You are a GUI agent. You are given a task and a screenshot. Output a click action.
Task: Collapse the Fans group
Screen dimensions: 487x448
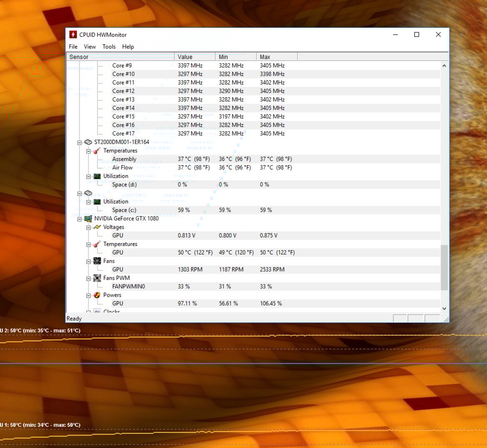point(88,262)
